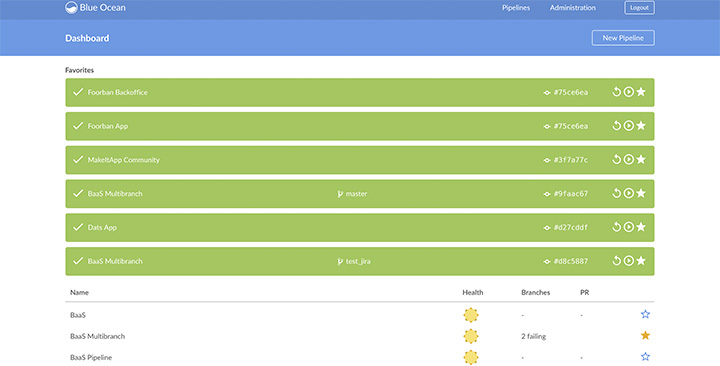Open the Dats App favorite card
The height and width of the screenshot is (366, 720).
[x=360, y=227]
